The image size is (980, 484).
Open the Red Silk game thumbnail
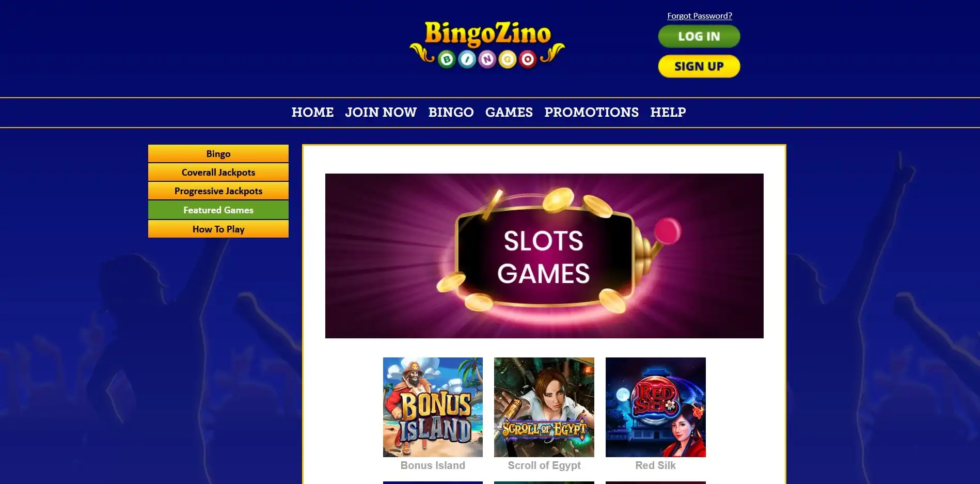[x=656, y=407]
